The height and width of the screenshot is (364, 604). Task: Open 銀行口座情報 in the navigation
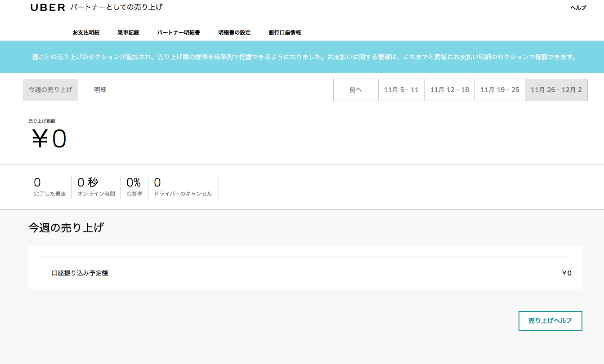click(x=285, y=33)
